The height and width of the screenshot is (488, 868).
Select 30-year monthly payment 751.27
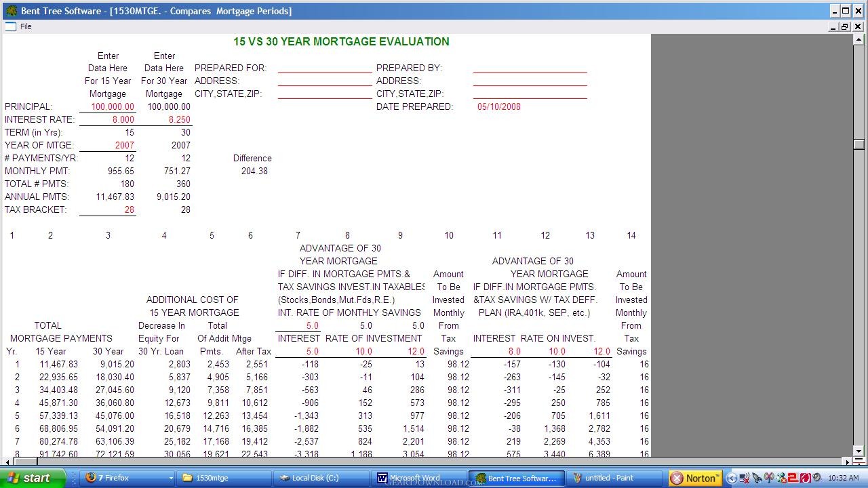click(x=177, y=171)
